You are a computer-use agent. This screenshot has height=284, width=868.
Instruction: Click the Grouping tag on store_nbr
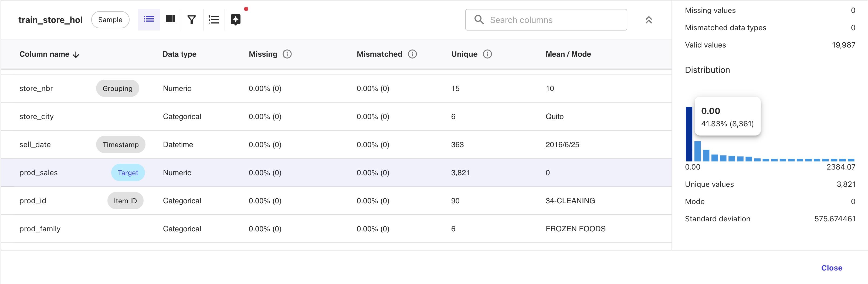[117, 88]
